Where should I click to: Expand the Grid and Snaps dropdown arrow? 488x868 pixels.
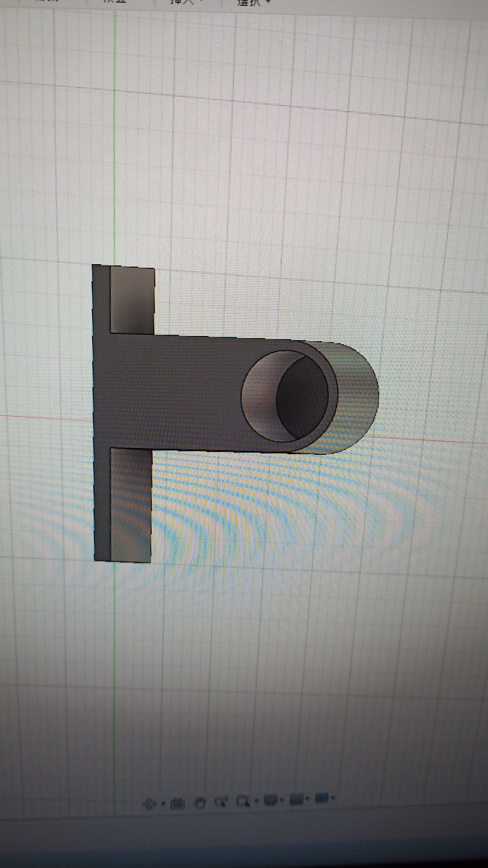coord(308,798)
